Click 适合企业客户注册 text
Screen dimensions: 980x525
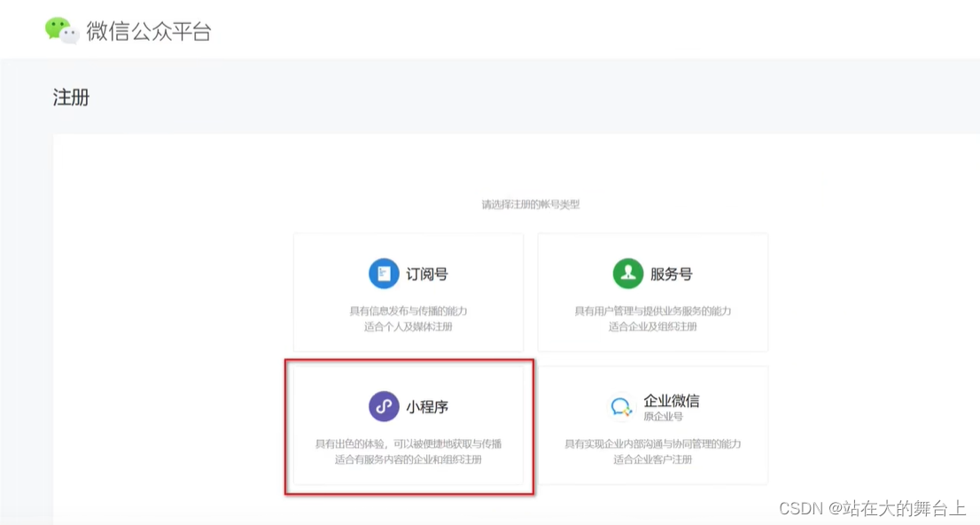652,459
